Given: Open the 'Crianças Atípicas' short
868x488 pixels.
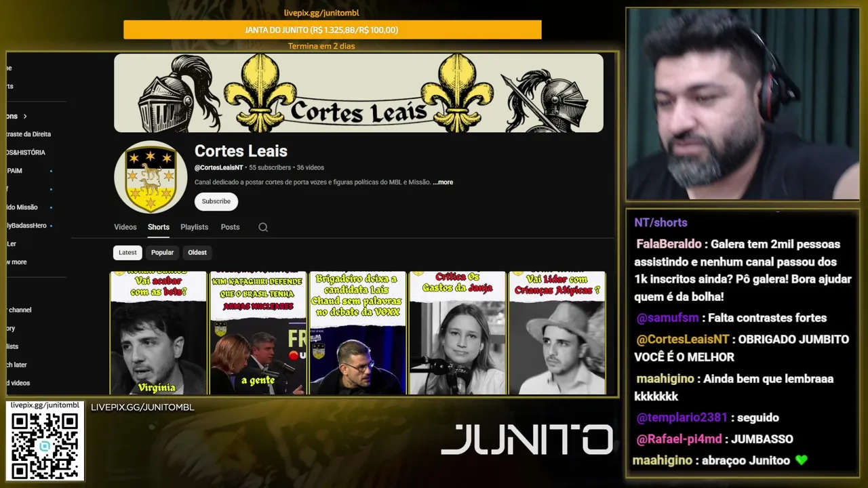Looking at the screenshot, I should pyautogui.click(x=557, y=333).
